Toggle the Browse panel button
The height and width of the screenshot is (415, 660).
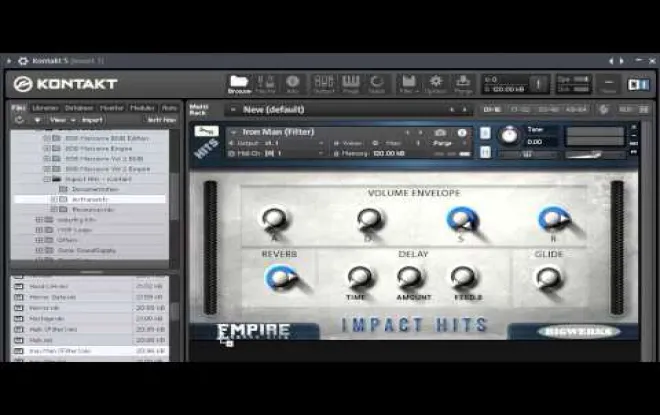click(239, 84)
